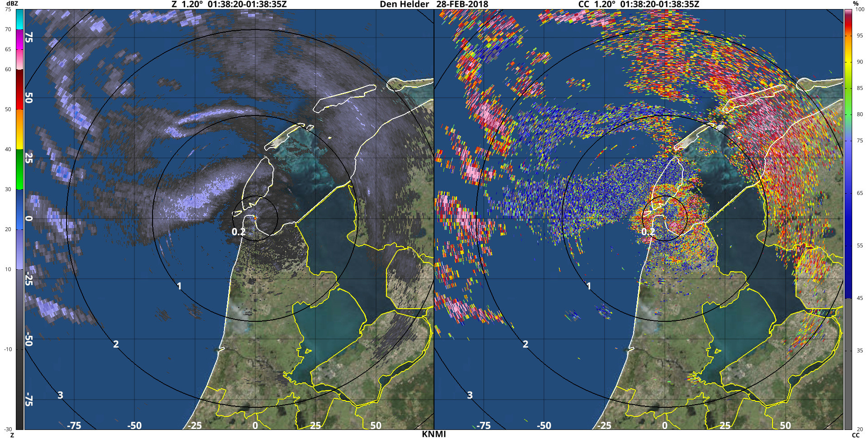Click the '80' tick on the CC percent scale
This screenshot has width=868, height=439.
pos(860,115)
